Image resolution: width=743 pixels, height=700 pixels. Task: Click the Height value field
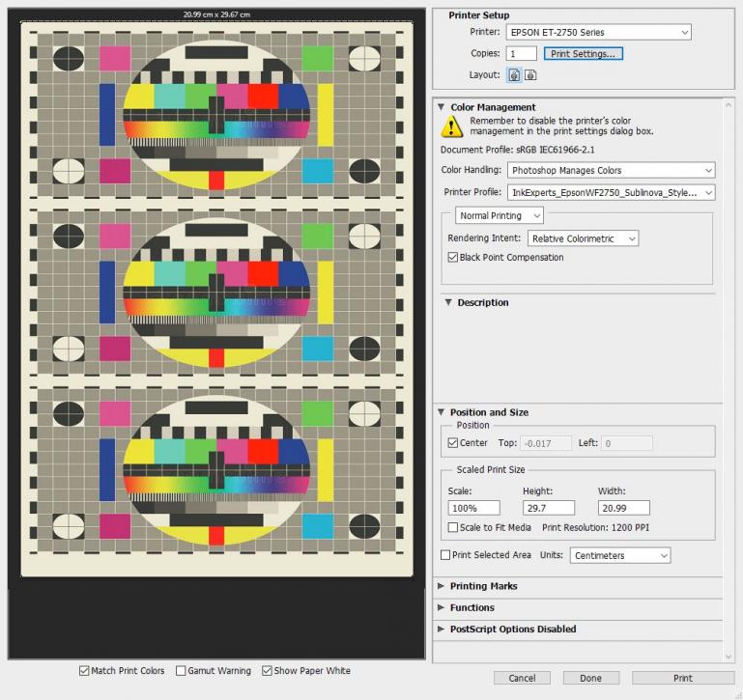549,508
